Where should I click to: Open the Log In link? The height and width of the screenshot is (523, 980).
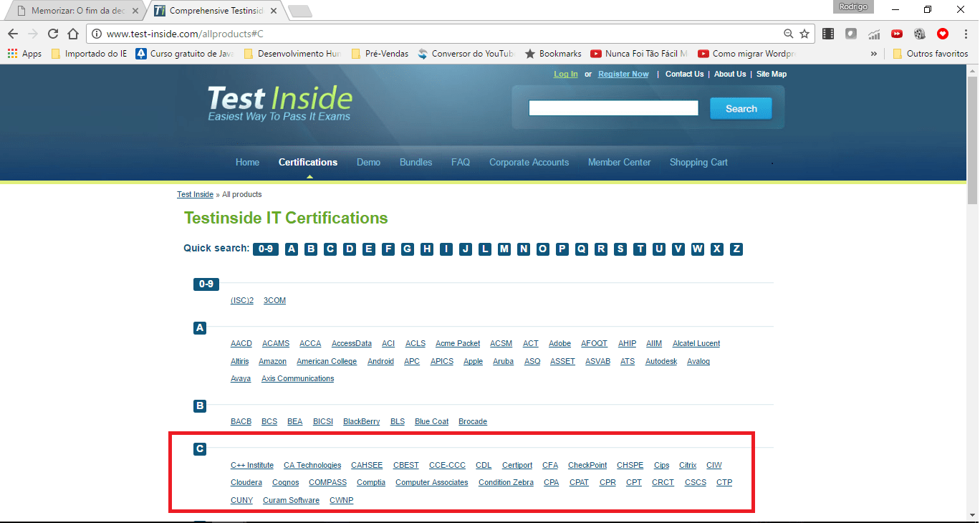[x=566, y=74]
